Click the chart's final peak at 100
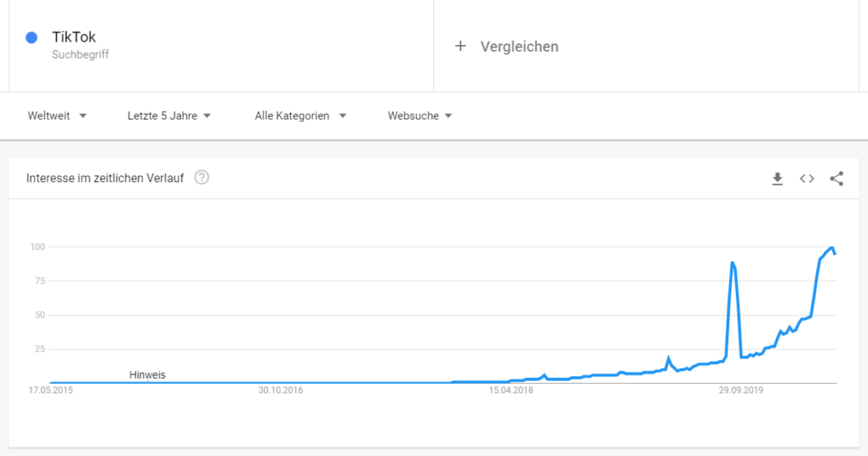The width and height of the screenshot is (868, 456). pyautogui.click(x=832, y=247)
